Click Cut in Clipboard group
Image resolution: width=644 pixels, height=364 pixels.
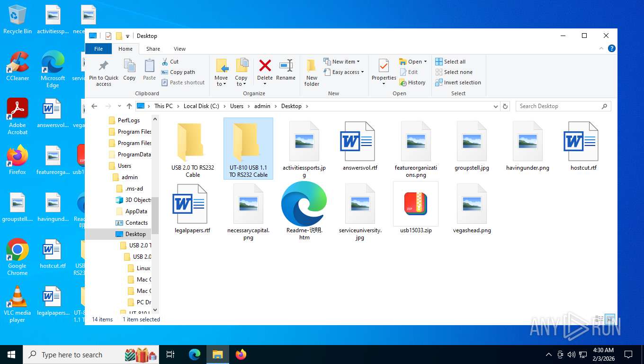click(x=170, y=62)
